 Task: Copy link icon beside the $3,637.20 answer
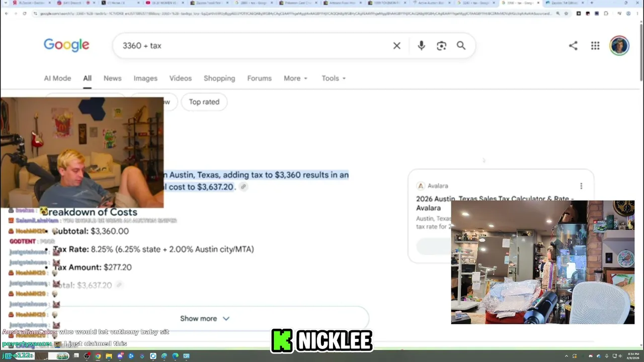[x=244, y=187]
